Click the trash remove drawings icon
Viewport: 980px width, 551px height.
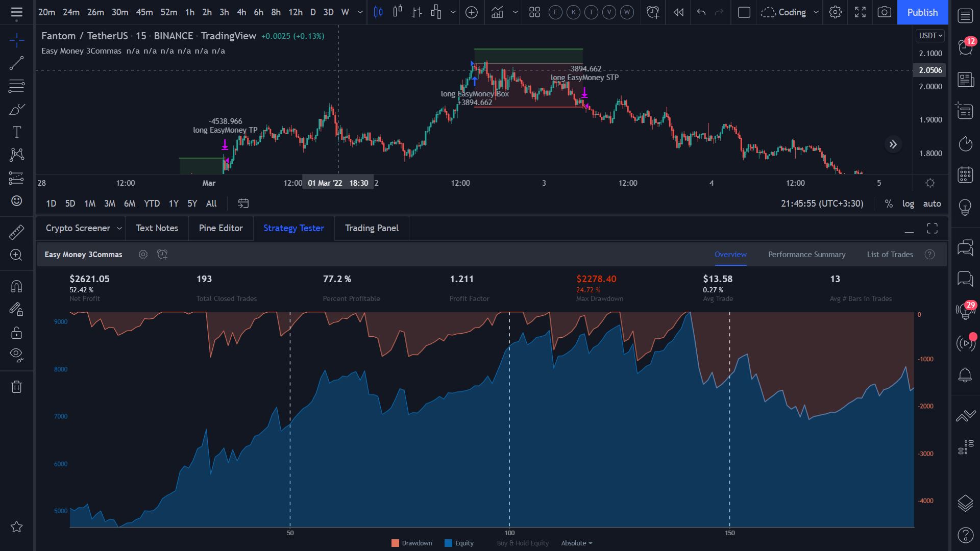[x=16, y=387]
